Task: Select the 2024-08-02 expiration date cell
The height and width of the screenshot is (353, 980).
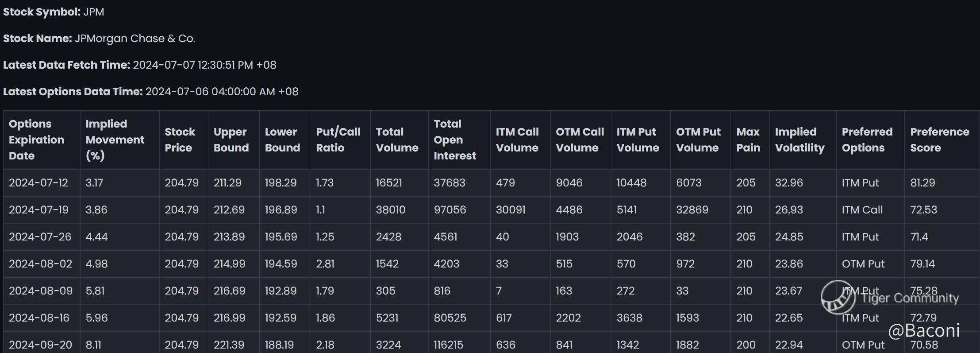Action: click(x=40, y=264)
